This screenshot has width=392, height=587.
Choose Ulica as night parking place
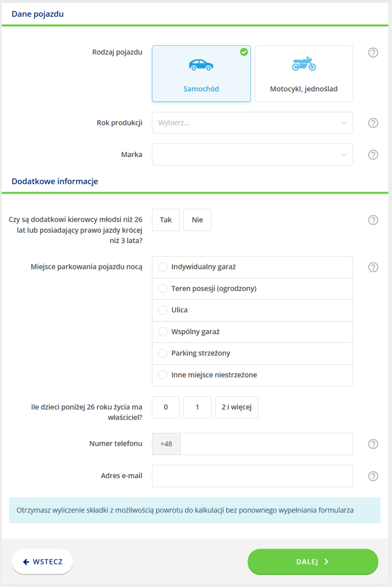(x=163, y=310)
